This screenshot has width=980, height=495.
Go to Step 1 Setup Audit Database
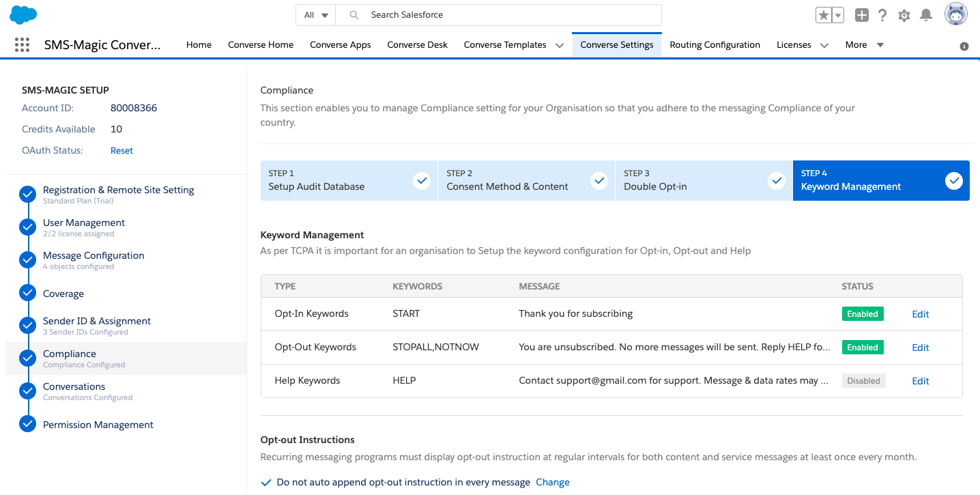click(349, 180)
